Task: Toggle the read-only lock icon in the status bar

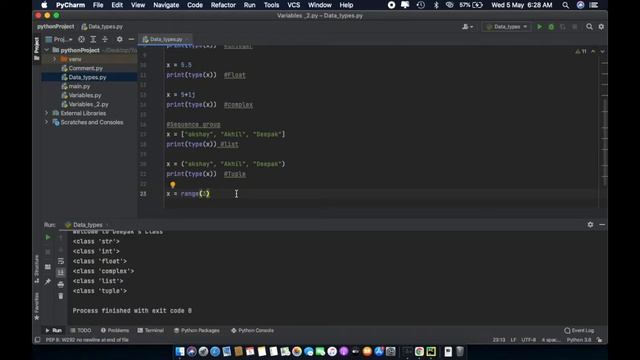Action: coord(599,340)
